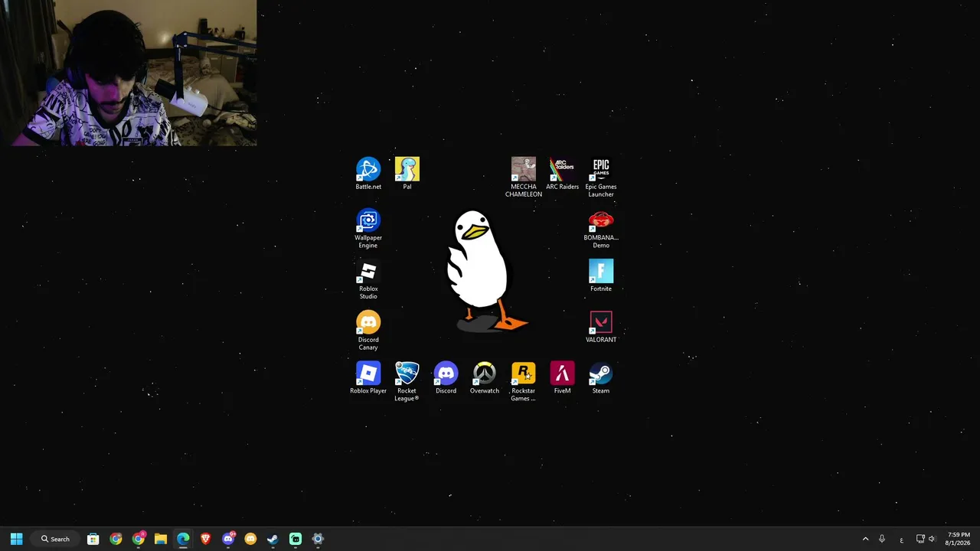The height and width of the screenshot is (551, 980).
Task: Select the purple Discord desktop shortcut
Action: click(446, 378)
